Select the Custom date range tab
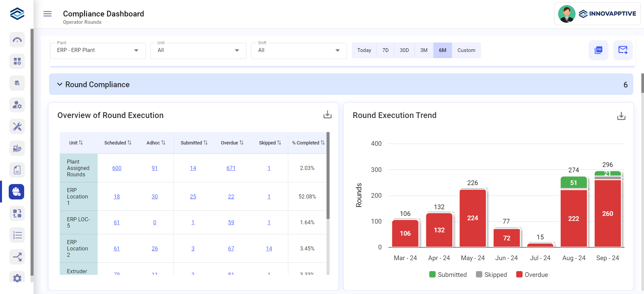The image size is (644, 294). tap(466, 50)
